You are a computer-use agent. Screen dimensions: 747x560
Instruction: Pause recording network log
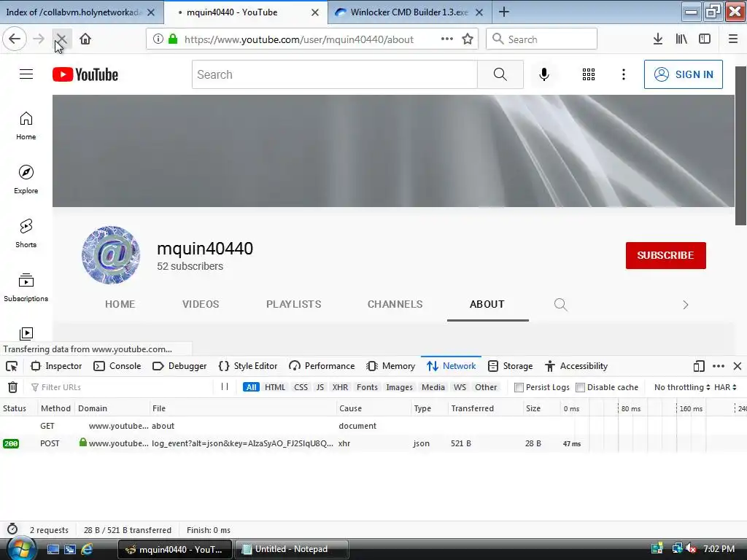pos(225,386)
